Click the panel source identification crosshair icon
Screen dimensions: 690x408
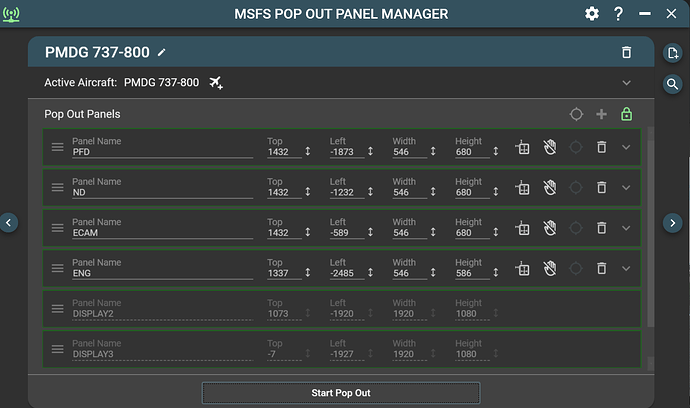pos(576,114)
